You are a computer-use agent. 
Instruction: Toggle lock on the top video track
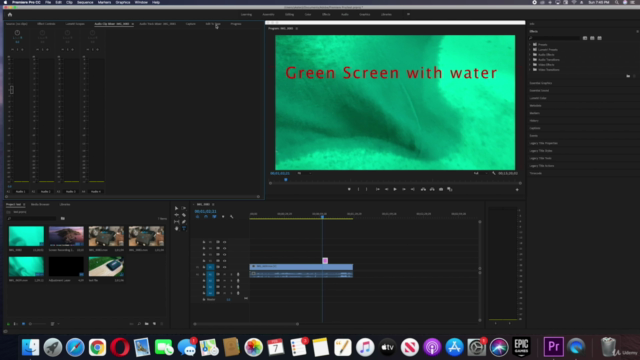point(204,242)
